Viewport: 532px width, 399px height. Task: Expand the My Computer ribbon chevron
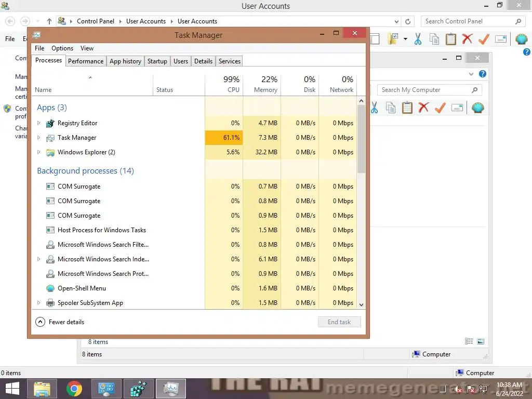[471, 74]
